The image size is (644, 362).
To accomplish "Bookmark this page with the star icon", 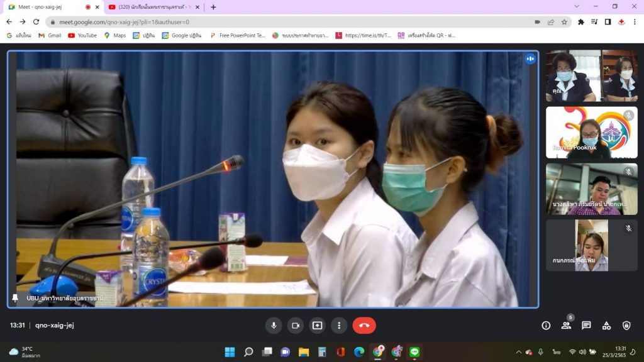I will point(564,21).
